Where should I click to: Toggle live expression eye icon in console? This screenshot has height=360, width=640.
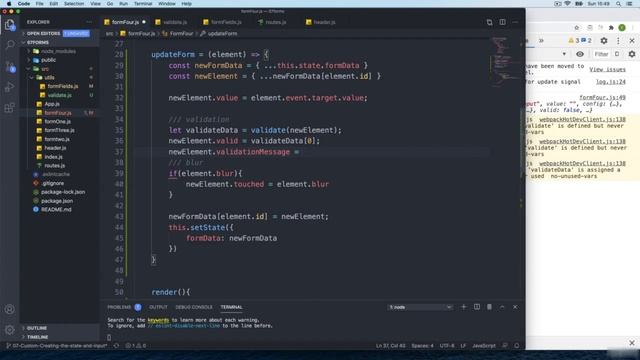coord(580,54)
